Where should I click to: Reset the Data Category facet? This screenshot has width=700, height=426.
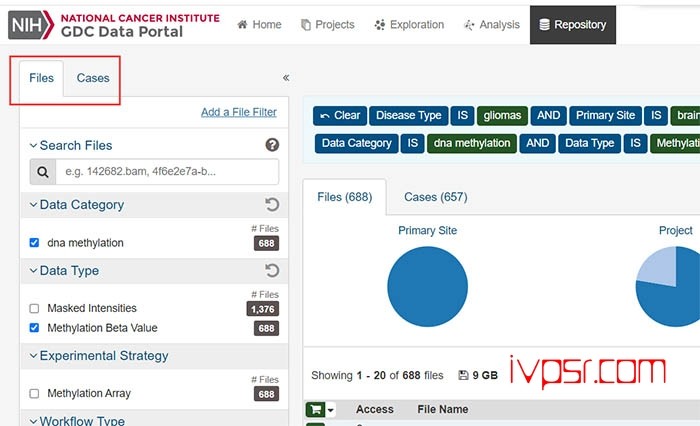[x=272, y=205]
